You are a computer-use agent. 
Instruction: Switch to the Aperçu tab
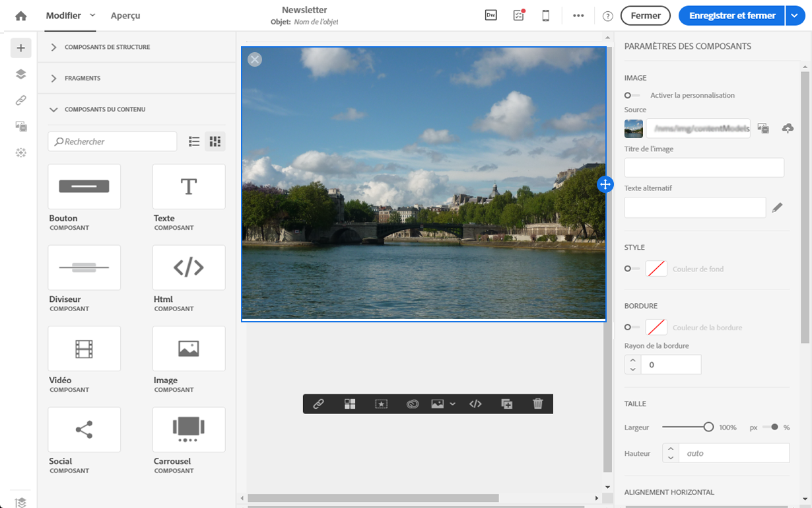[x=125, y=16]
